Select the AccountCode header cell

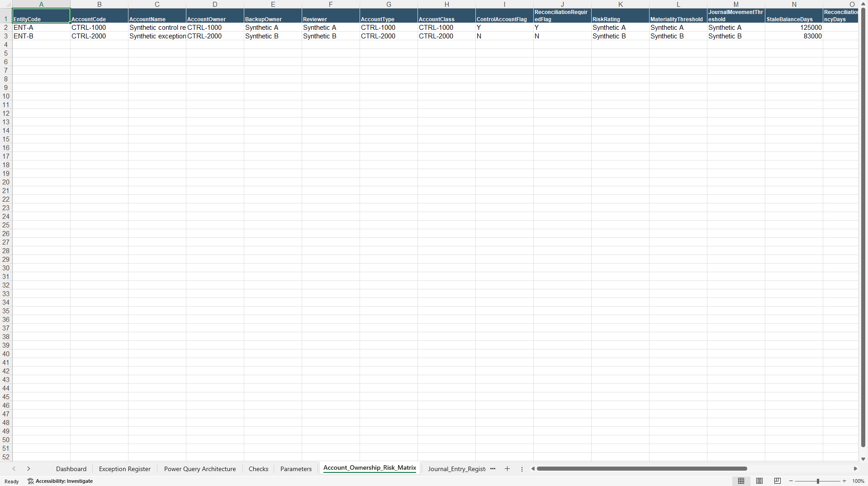click(99, 16)
